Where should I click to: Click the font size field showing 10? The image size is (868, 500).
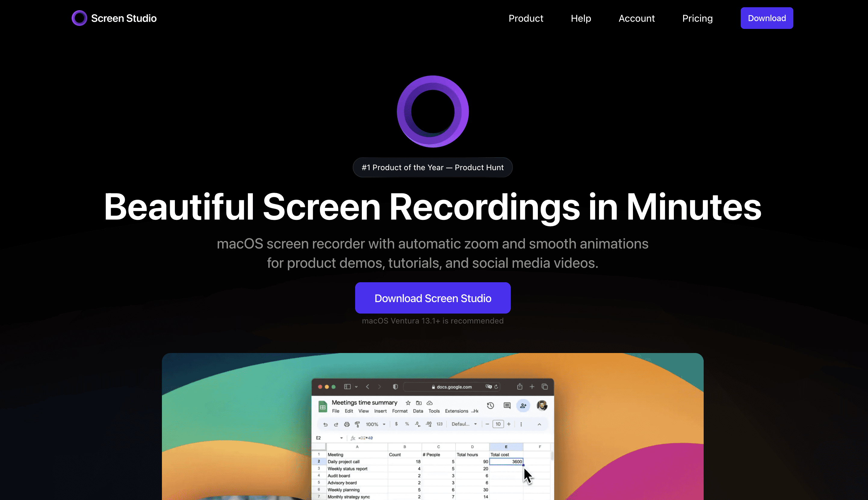point(498,424)
